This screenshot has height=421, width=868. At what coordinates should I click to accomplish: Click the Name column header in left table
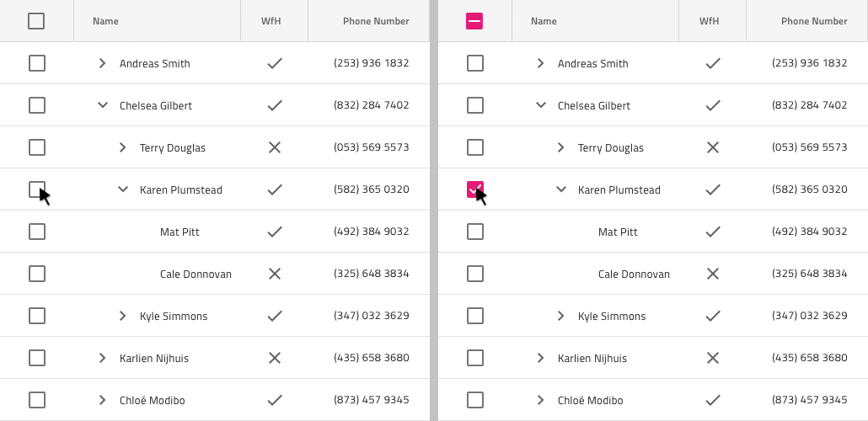(x=105, y=21)
